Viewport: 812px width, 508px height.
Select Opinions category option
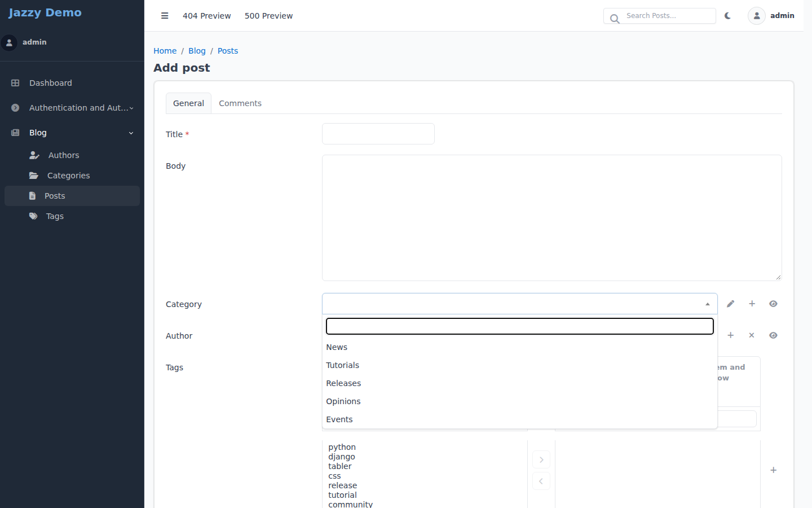pyautogui.click(x=519, y=401)
